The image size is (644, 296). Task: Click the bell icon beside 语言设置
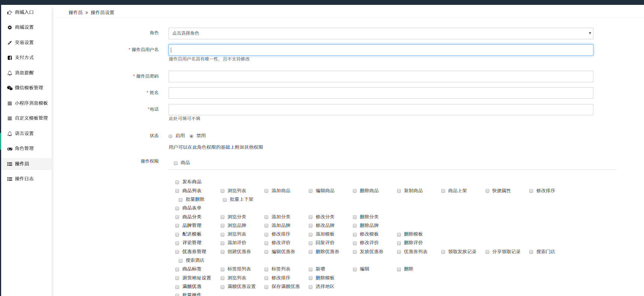(x=10, y=134)
